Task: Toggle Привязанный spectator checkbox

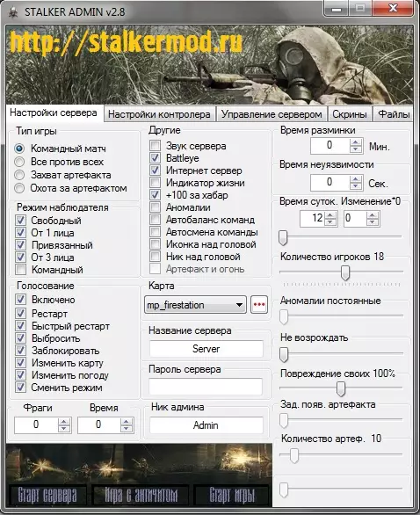Action: pyautogui.click(x=21, y=245)
